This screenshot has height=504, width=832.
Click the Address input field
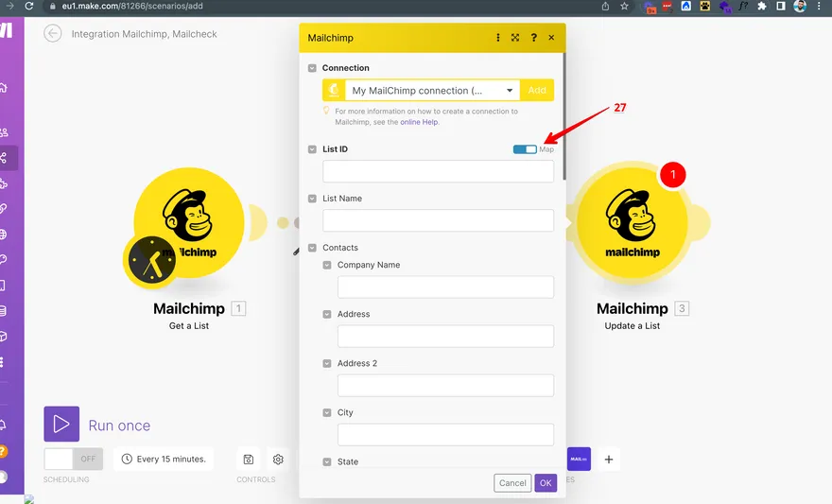point(445,337)
